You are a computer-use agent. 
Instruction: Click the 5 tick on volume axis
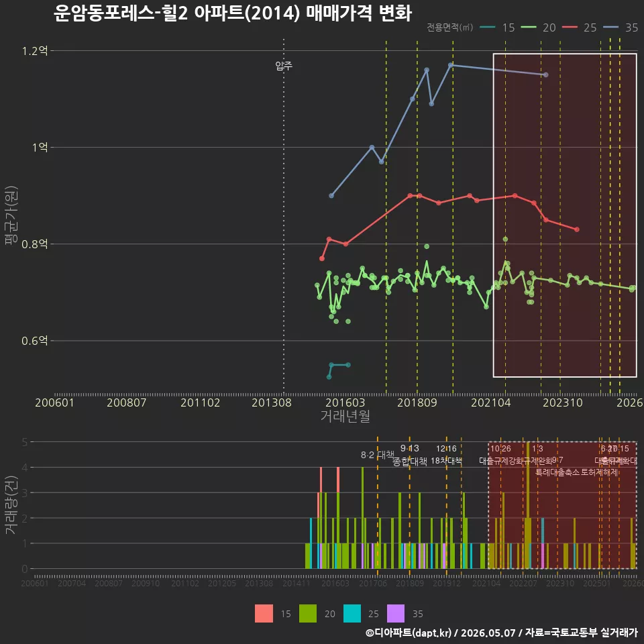[x=25, y=442]
